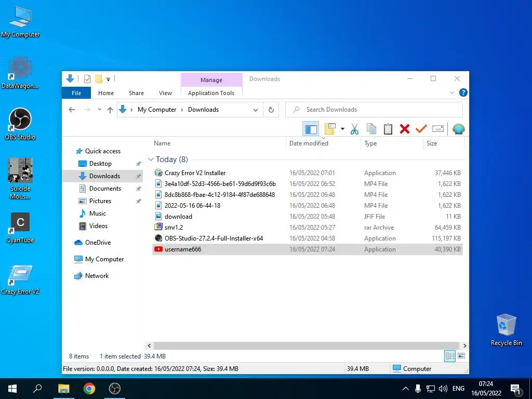The image size is (532, 399).
Task: Open the Customize Quick Access Toolbar dropdown
Action: tap(108, 79)
